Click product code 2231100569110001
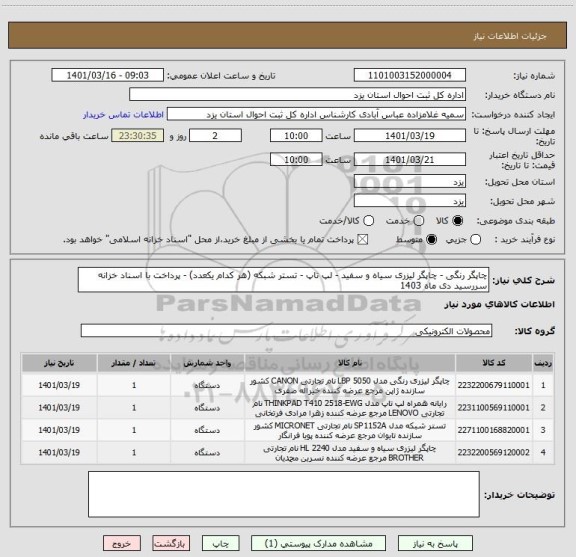The height and width of the screenshot is (557, 576). (494, 408)
